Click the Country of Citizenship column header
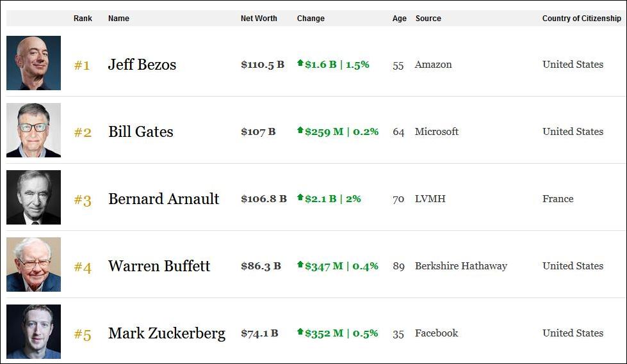 pos(582,19)
